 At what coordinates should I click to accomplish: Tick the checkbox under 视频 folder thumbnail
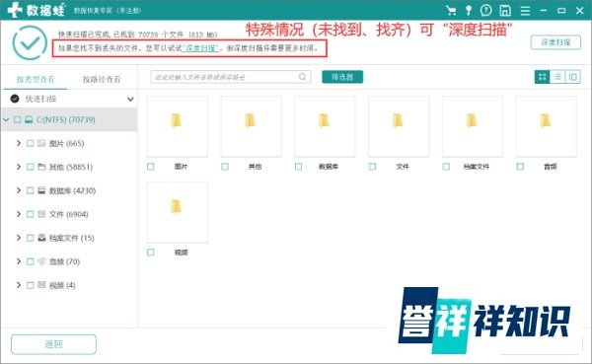(151, 253)
